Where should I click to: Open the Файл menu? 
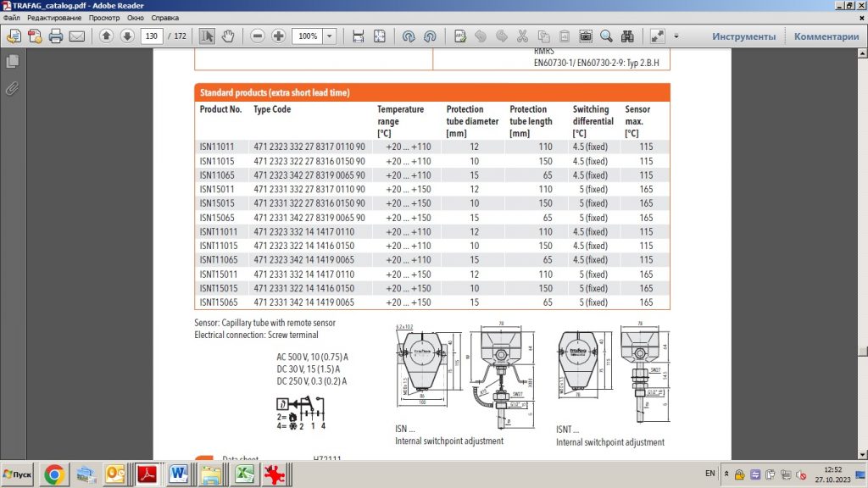click(11, 17)
